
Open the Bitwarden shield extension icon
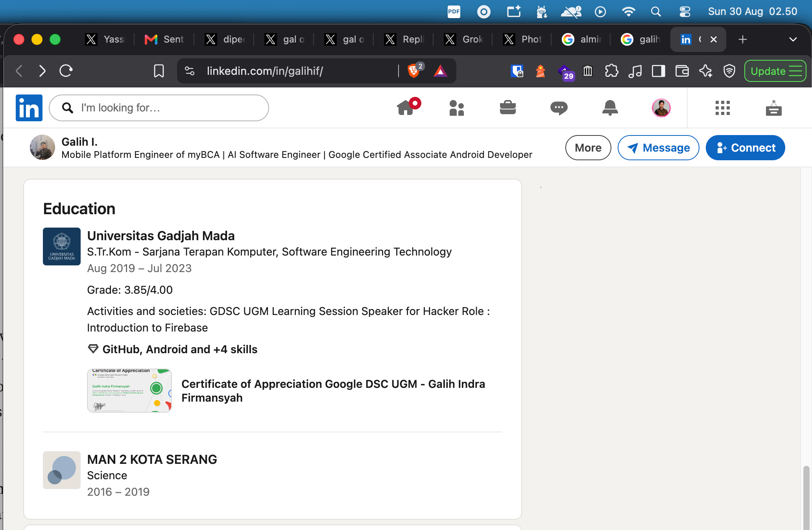pos(517,71)
